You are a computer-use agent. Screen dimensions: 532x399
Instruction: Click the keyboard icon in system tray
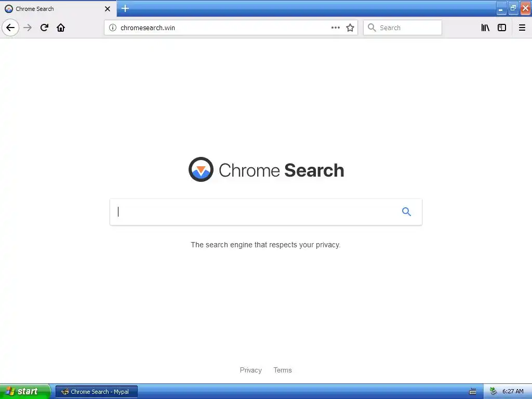click(x=473, y=392)
